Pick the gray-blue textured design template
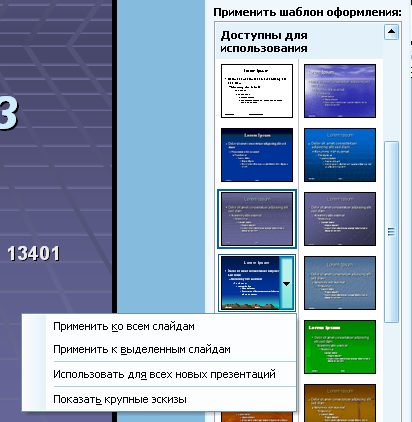 pyautogui.click(x=340, y=283)
